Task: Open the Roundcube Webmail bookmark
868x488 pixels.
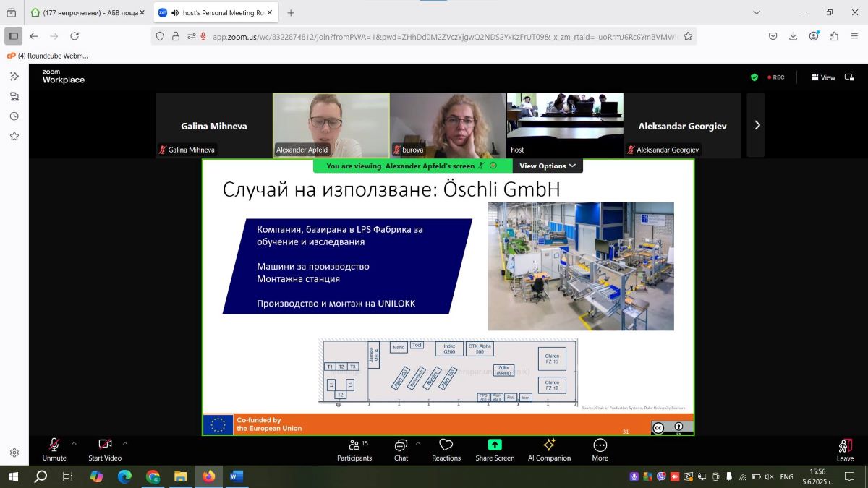Action: (x=47, y=56)
